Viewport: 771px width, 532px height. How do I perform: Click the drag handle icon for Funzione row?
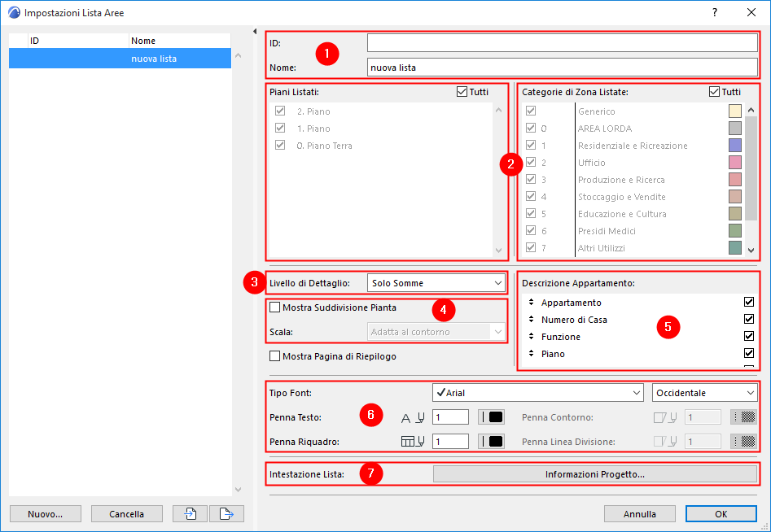point(531,337)
